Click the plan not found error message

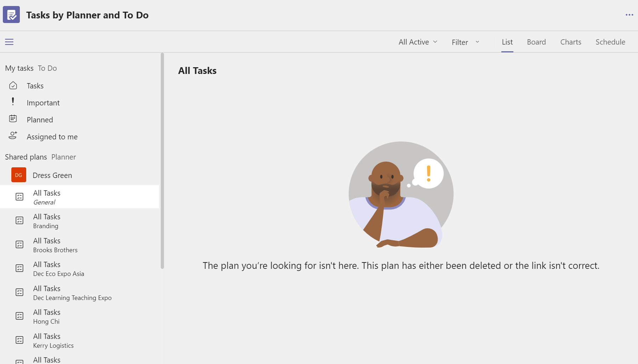coord(401,266)
